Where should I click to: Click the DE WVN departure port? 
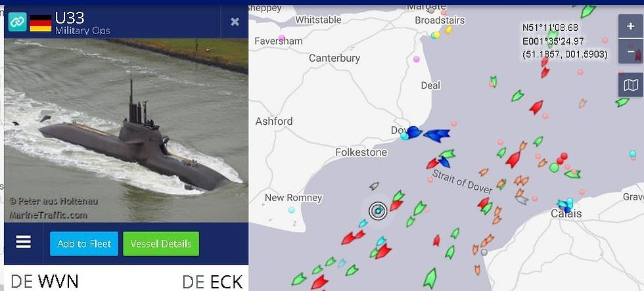pyautogui.click(x=45, y=282)
